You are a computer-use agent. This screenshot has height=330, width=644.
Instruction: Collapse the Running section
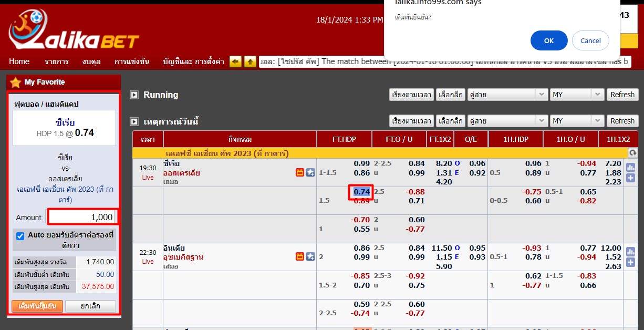pos(134,95)
